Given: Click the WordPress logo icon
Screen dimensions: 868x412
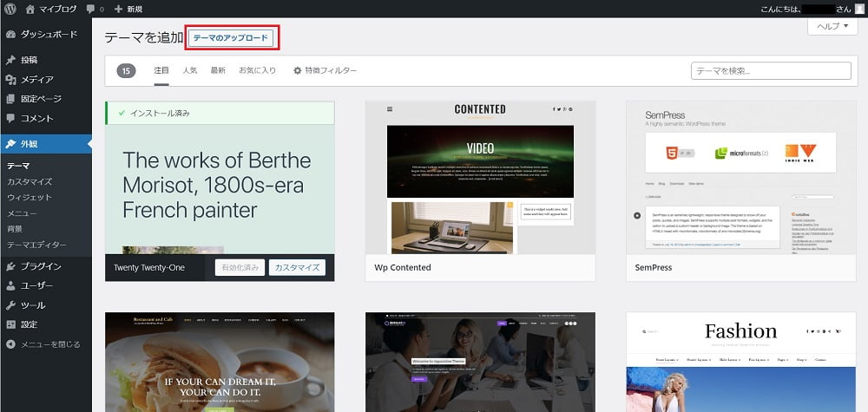Looking at the screenshot, I should click(x=10, y=9).
